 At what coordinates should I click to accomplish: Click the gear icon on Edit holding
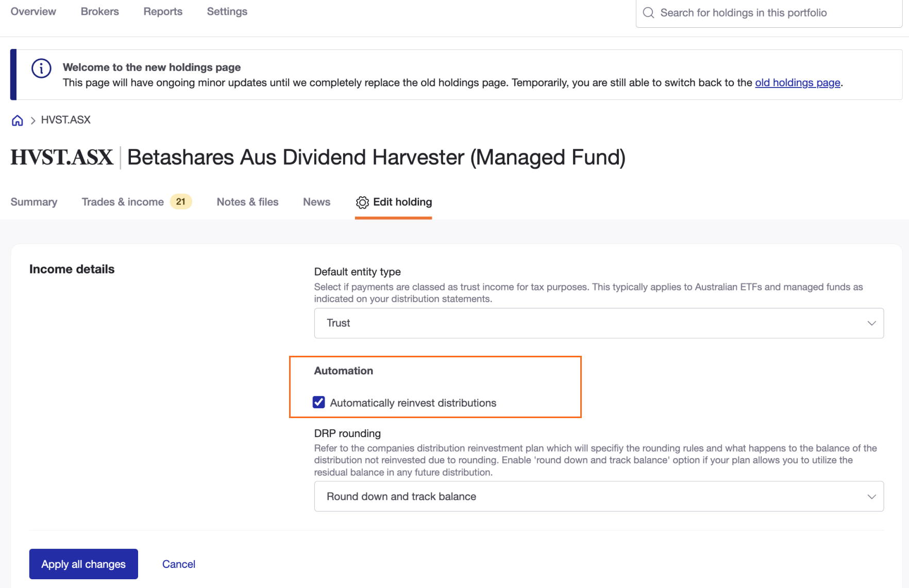click(x=362, y=202)
